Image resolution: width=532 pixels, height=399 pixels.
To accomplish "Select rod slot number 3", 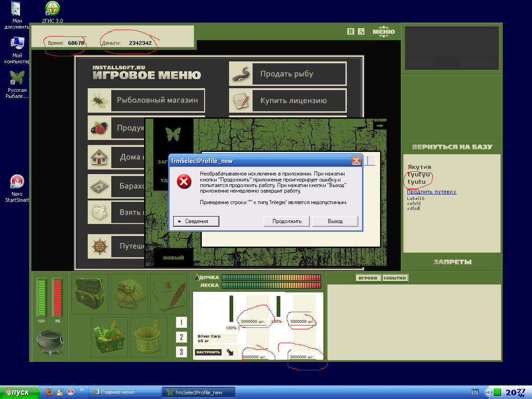I will coord(181,352).
